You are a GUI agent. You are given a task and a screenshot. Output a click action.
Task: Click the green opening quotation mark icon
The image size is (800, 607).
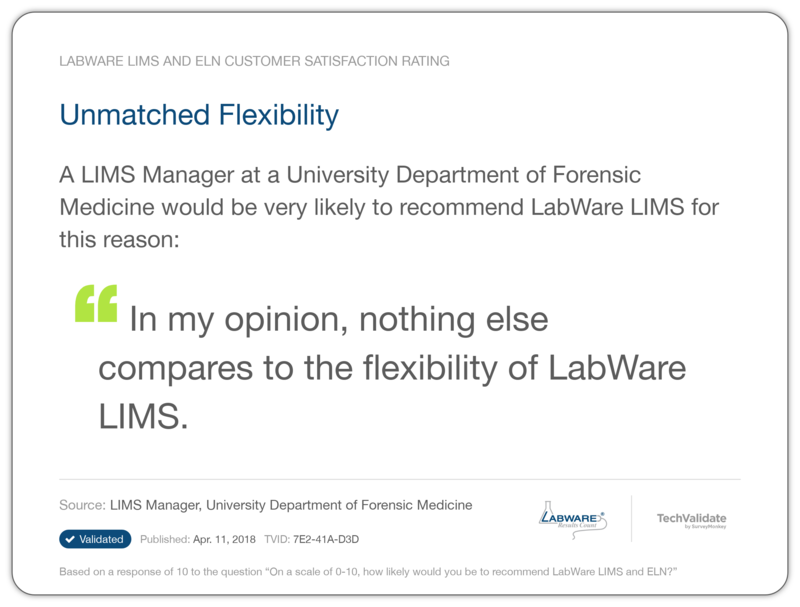pos(96,303)
